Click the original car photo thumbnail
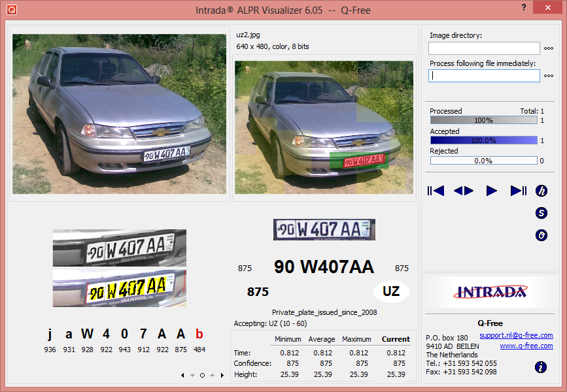This screenshot has height=392, width=567. click(119, 114)
